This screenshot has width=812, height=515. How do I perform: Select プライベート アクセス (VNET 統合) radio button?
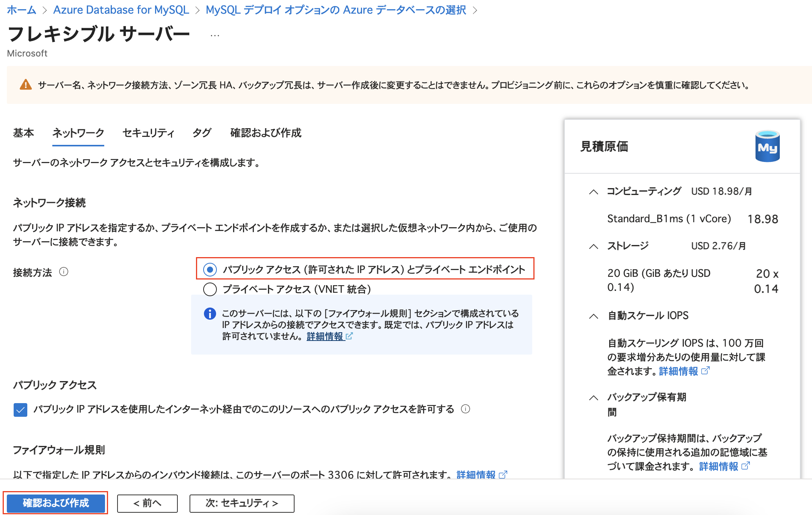[210, 289]
